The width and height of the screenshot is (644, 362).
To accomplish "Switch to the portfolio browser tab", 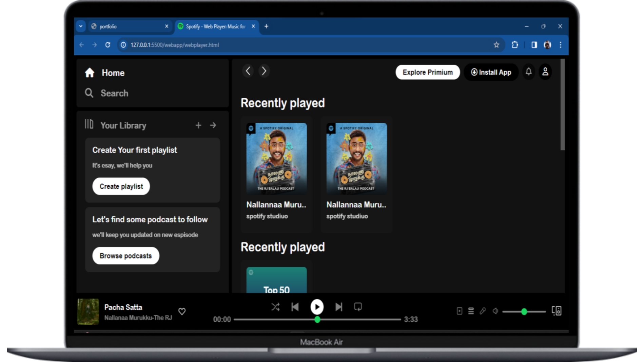I will pyautogui.click(x=130, y=26).
